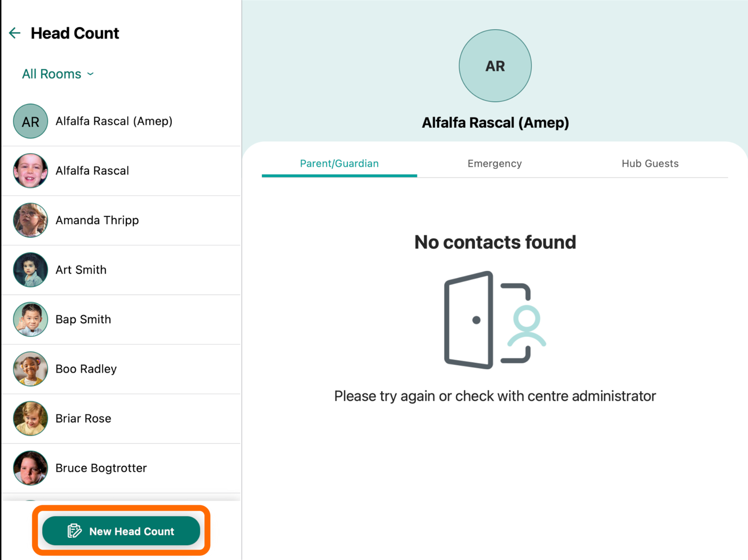This screenshot has width=748, height=560.
Task: Tap Bap Smith's avatar thumbnail
Action: tap(30, 320)
